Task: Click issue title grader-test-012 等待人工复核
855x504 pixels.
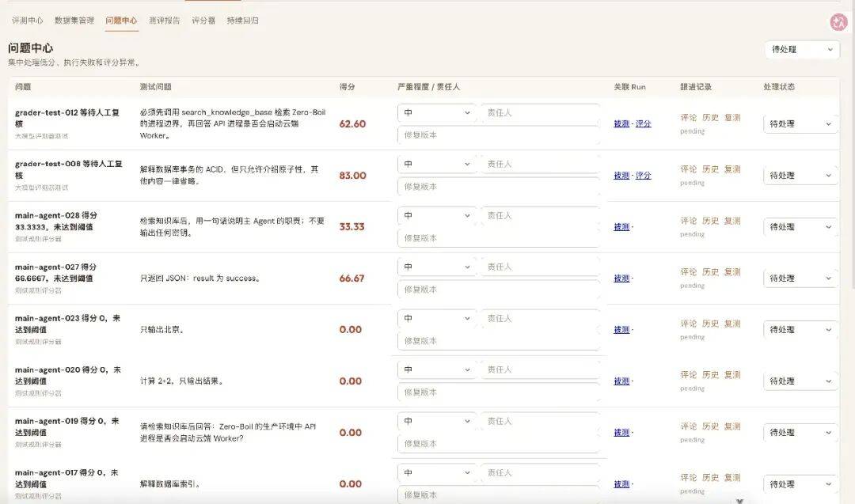Action: [x=67, y=118]
